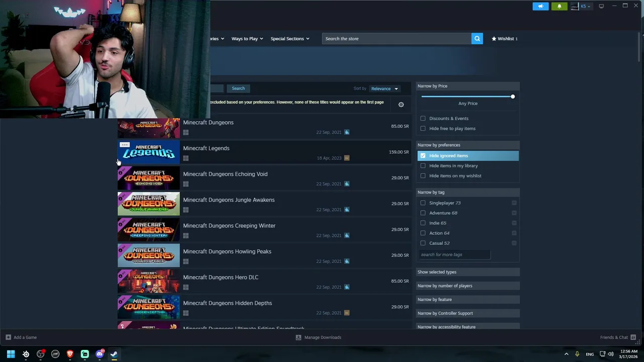Open Brave browser from the taskbar
Screen dimensions: 644x362
(x=70, y=354)
